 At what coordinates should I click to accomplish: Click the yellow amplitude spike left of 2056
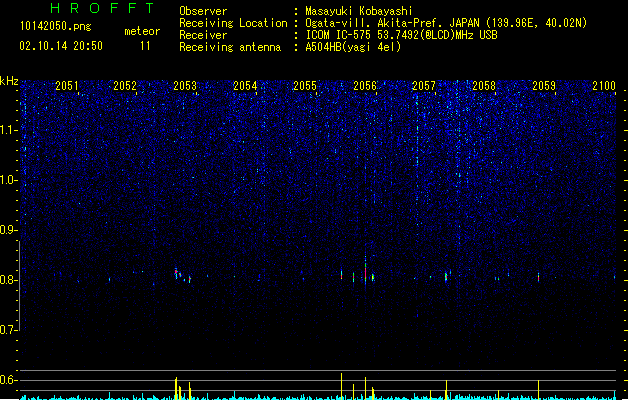[341, 386]
